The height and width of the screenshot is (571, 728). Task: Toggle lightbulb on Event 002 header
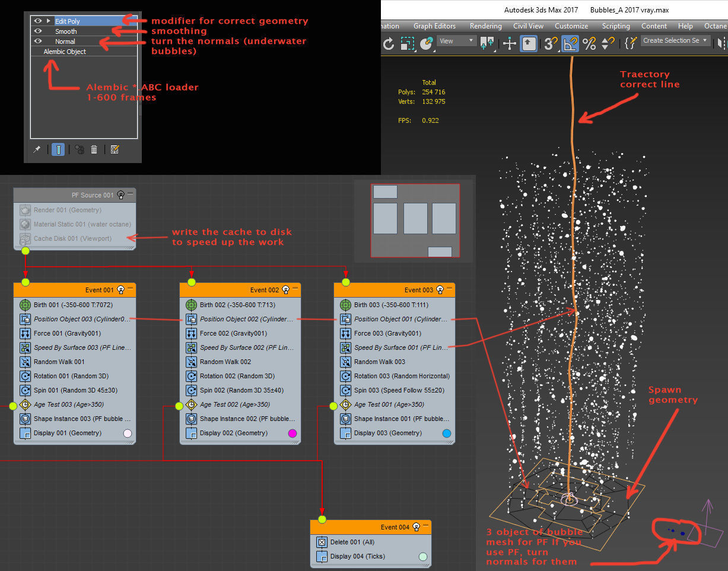pos(285,289)
